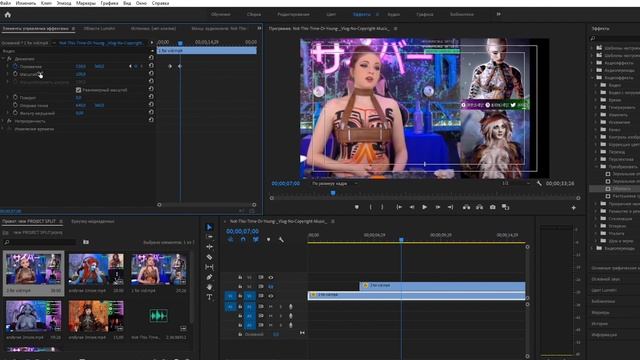Open the Основной звук panel

tap(606, 279)
